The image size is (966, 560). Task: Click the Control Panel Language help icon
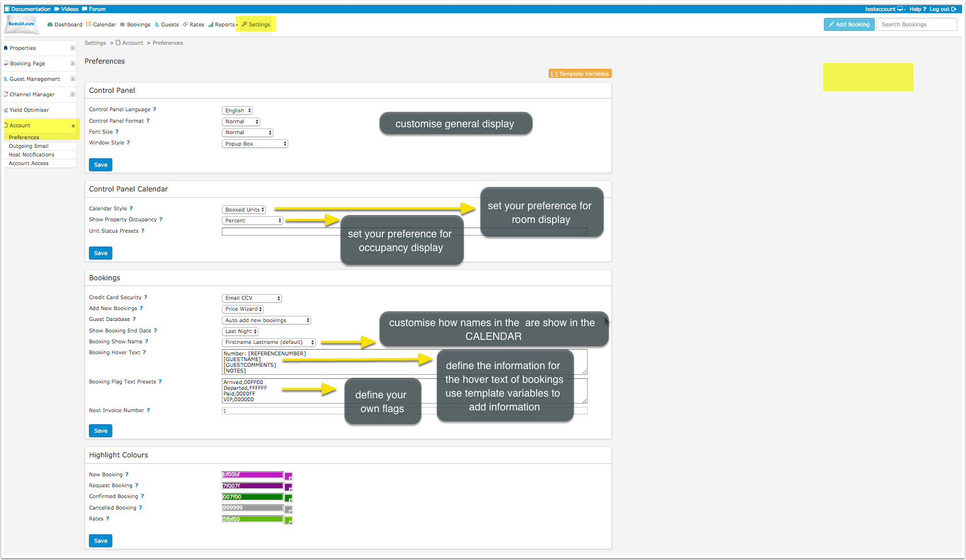point(154,109)
